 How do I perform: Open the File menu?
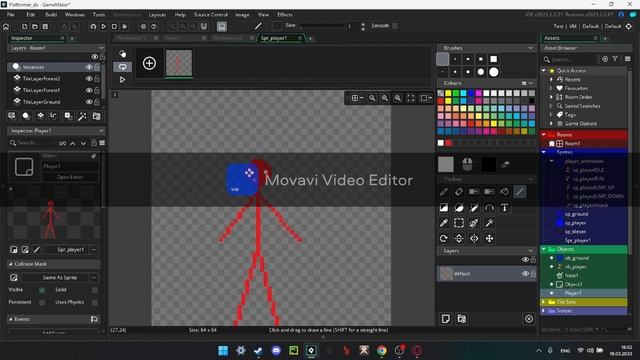[11, 14]
